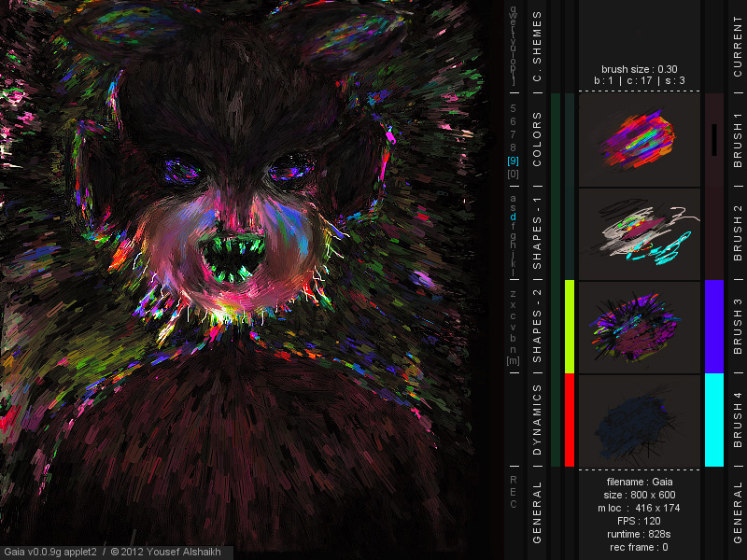Click the 'm loc : 416 x 174' text
The height and width of the screenshot is (560, 747).
pos(639,508)
